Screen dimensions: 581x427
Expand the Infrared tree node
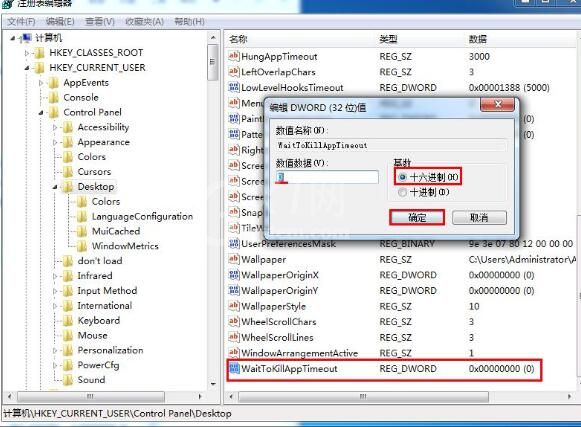[55, 276]
